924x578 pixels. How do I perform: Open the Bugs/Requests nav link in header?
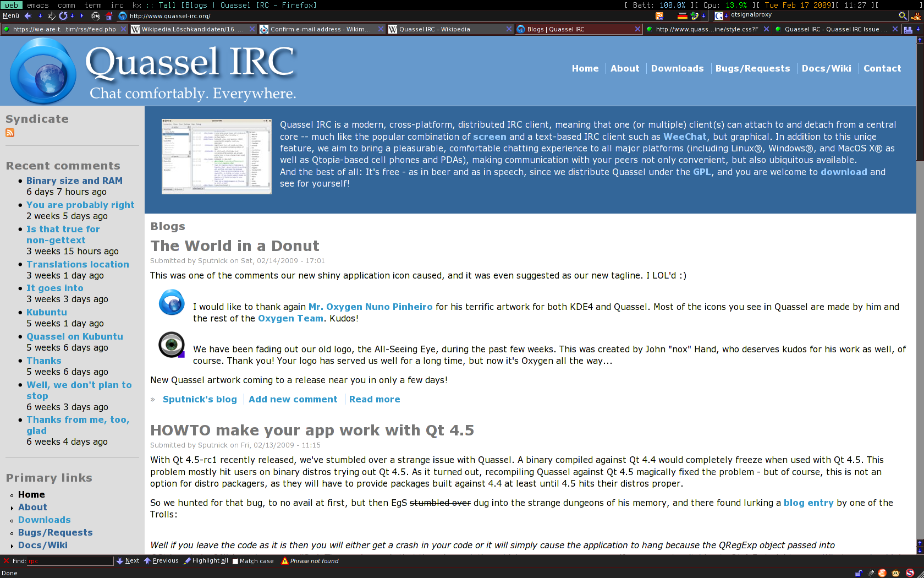pyautogui.click(x=752, y=68)
